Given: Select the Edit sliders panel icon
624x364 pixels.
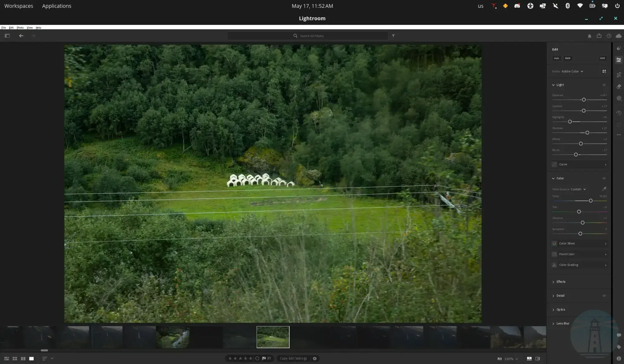Looking at the screenshot, I should click(619, 60).
